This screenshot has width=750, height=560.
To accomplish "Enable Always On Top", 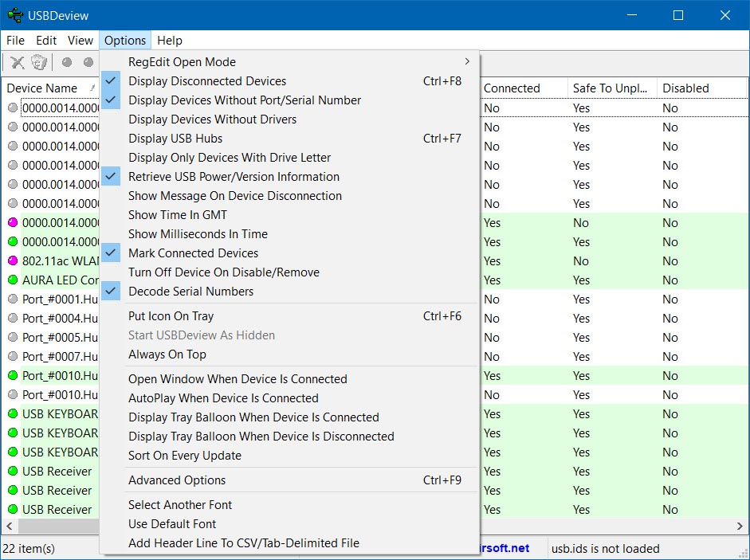I will (x=289, y=354).
